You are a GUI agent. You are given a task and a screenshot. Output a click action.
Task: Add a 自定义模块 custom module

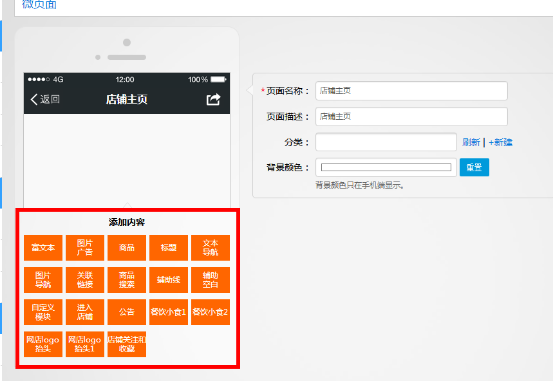coord(43,312)
